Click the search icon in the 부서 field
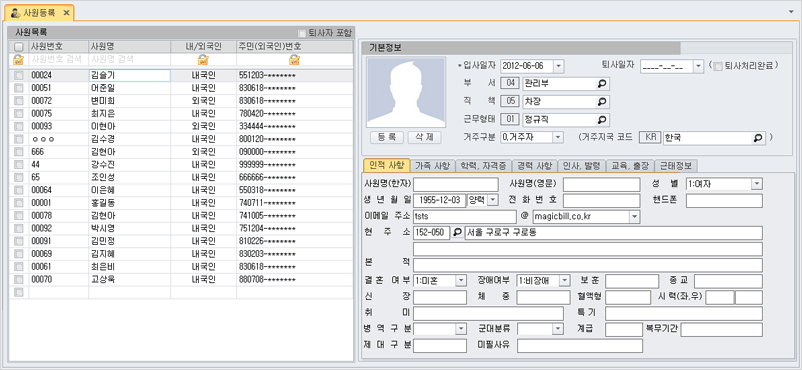The image size is (802, 370). 603,84
